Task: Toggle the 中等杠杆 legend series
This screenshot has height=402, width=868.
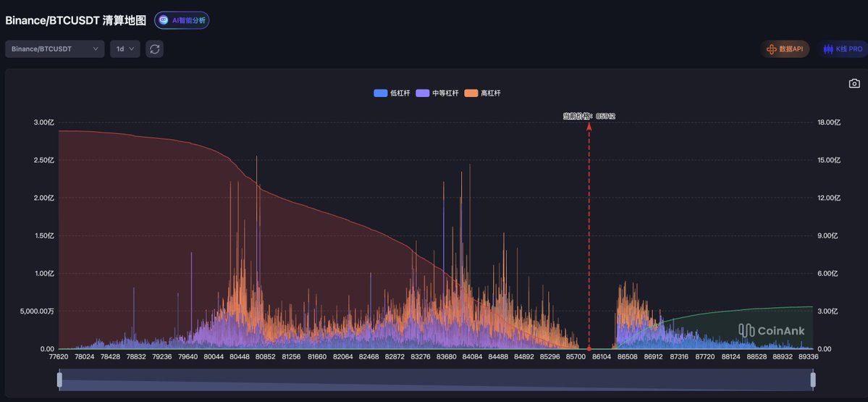Action: (x=437, y=93)
